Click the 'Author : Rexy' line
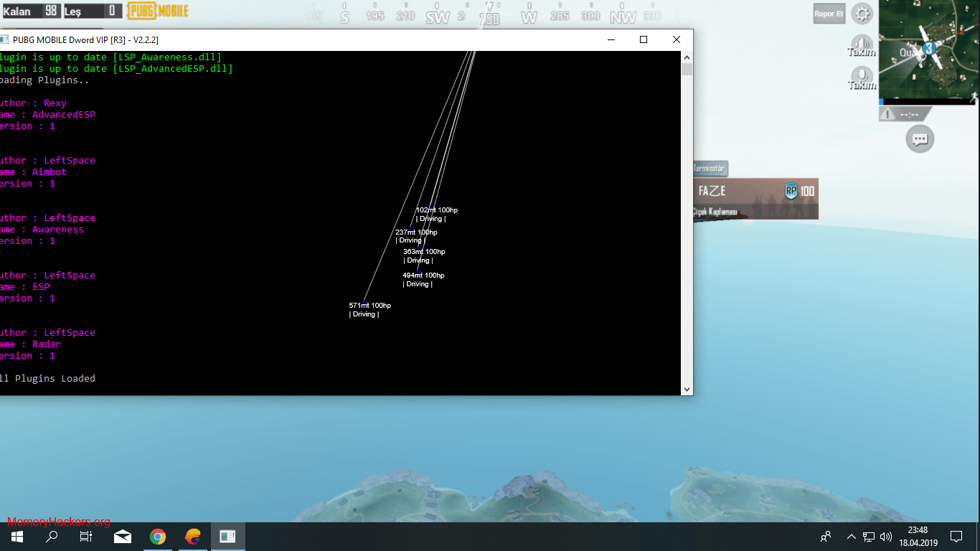The image size is (980, 551). coord(33,103)
